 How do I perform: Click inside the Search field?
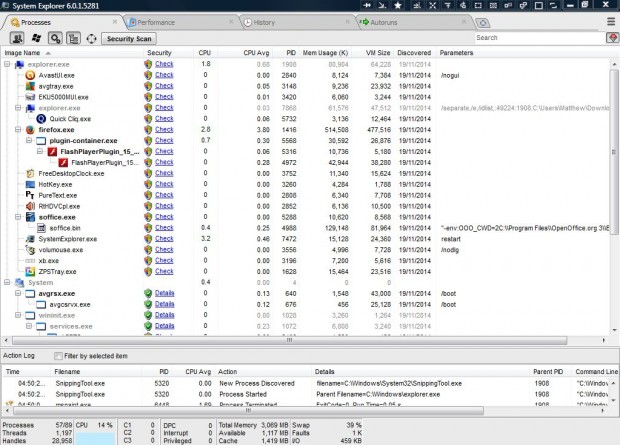coord(540,38)
